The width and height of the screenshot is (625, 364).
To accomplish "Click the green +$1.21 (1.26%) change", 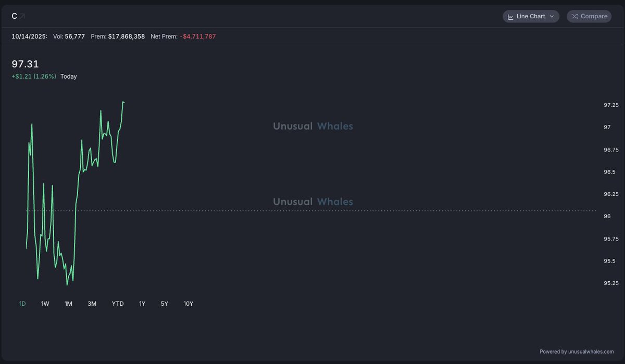I will [x=34, y=77].
